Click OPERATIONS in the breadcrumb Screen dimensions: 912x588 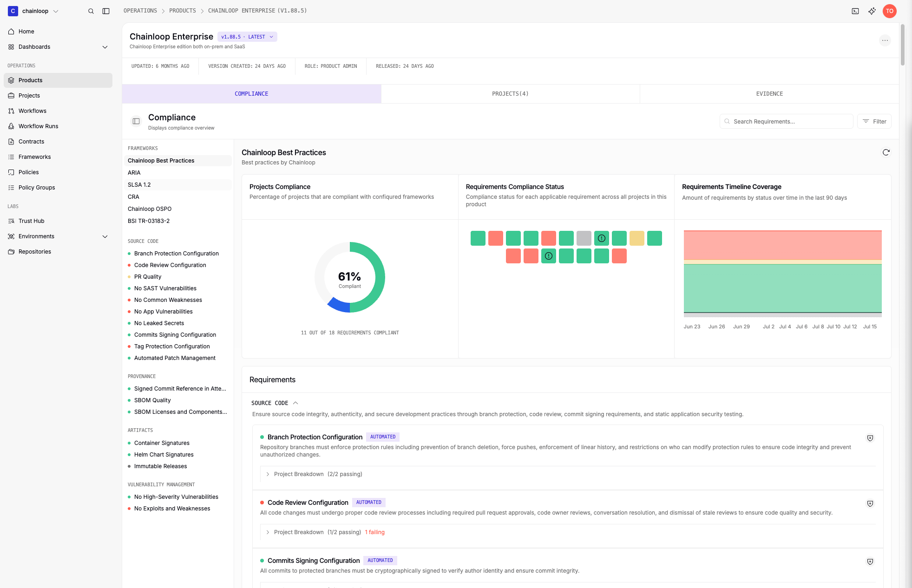click(140, 11)
